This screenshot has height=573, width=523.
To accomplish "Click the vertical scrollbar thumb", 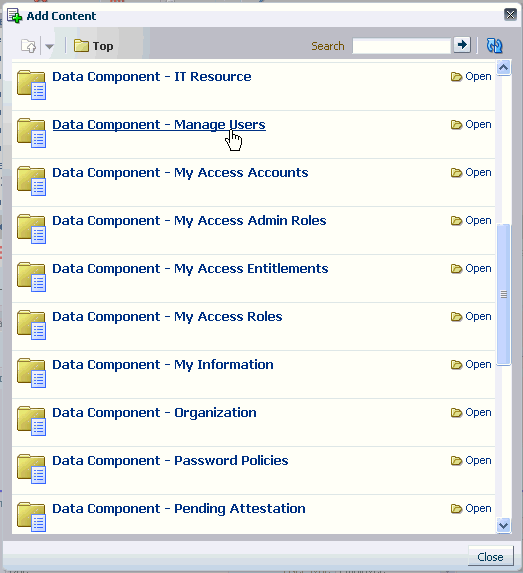I will [x=504, y=294].
